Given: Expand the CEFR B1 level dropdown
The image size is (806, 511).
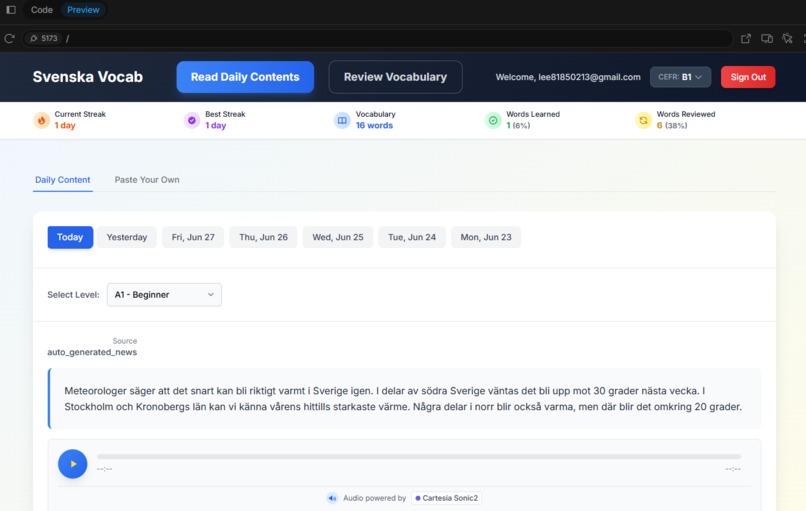Looking at the screenshot, I should pos(680,77).
